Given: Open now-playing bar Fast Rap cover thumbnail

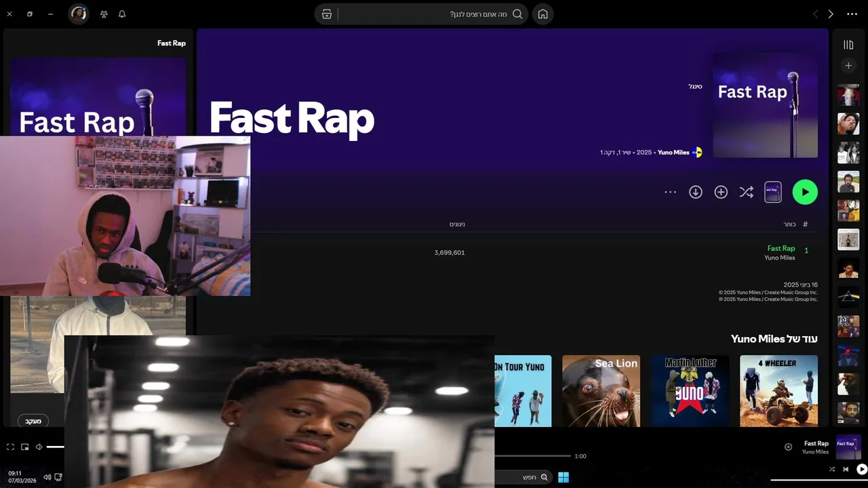Looking at the screenshot, I should tap(848, 447).
